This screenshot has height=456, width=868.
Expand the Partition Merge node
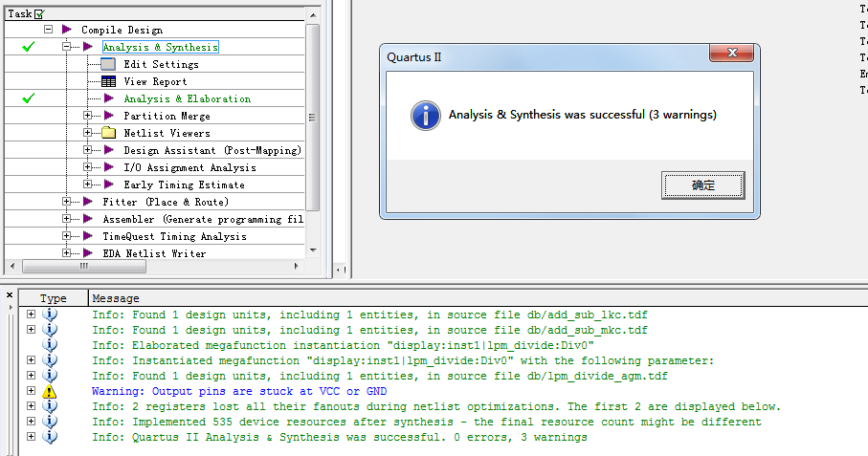click(x=87, y=116)
